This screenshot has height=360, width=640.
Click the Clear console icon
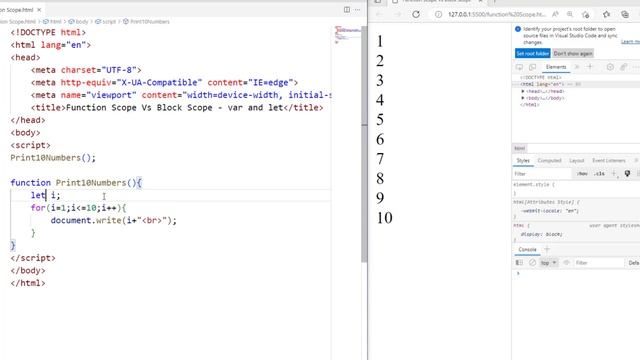click(532, 263)
